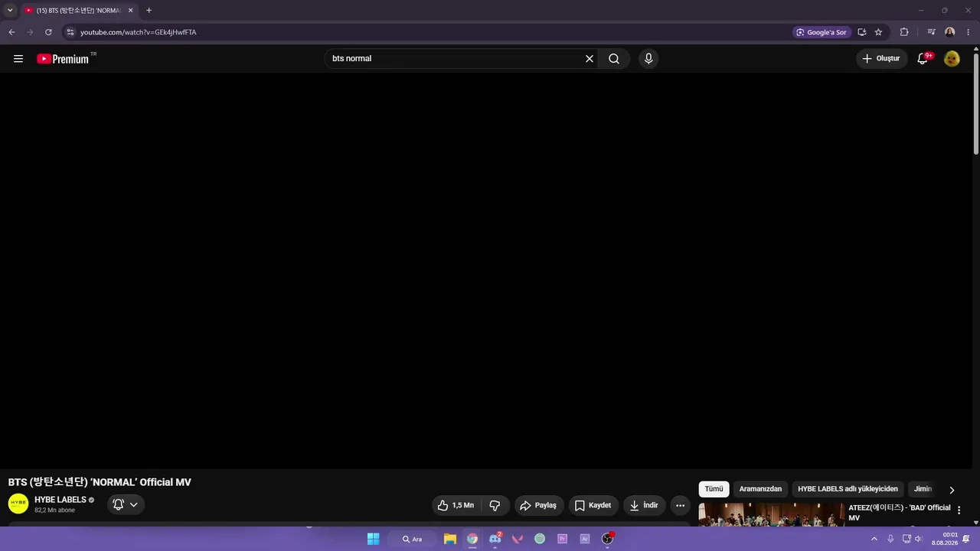Open Chrome from taskbar

pos(472,539)
